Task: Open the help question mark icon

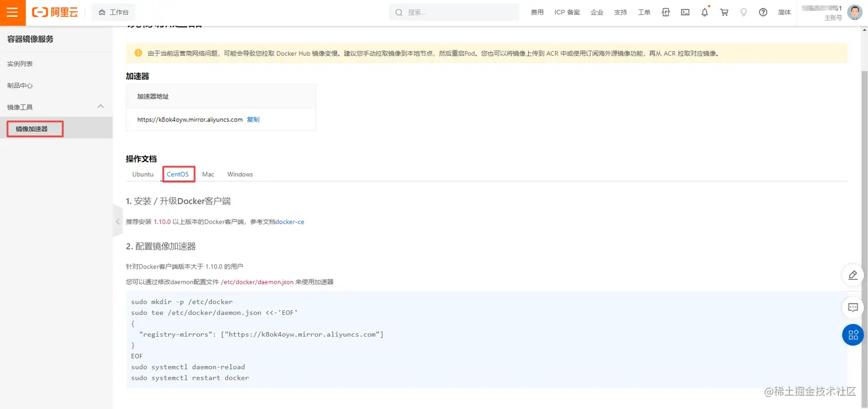Action: pyautogui.click(x=763, y=12)
